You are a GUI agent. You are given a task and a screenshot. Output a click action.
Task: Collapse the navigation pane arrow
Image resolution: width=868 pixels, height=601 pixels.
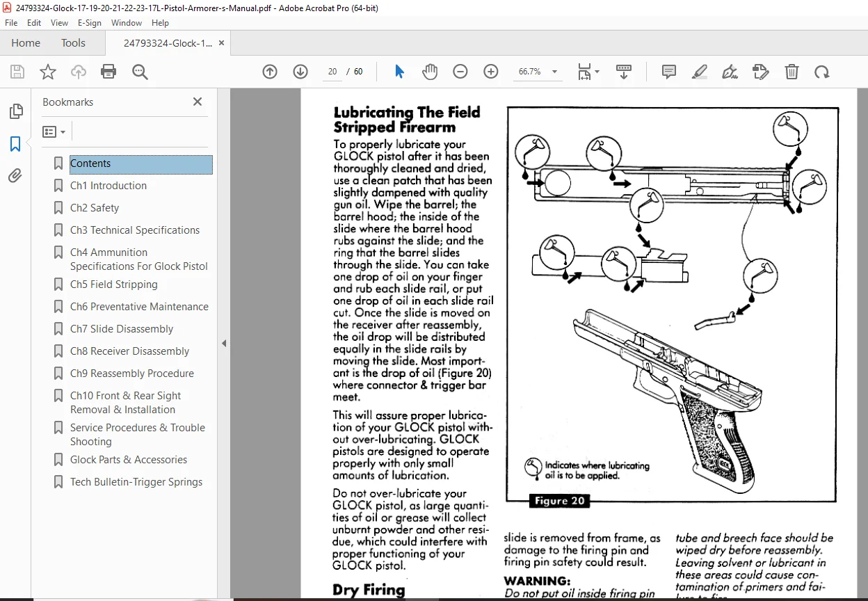click(224, 344)
